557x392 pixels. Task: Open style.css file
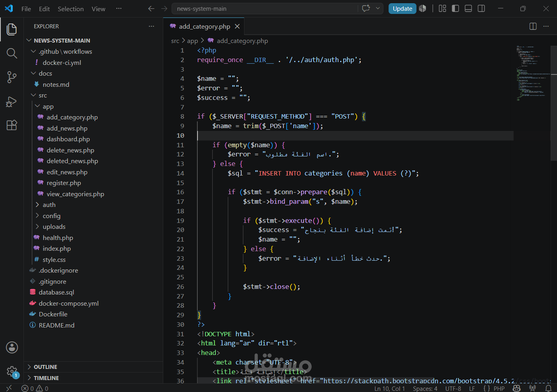click(54, 259)
